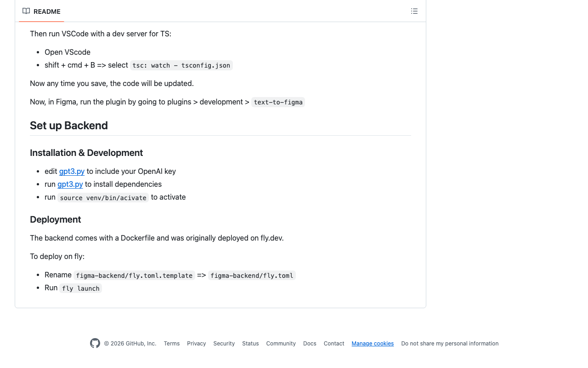Click the README book icon
This screenshot has width=588, height=368.
click(x=26, y=11)
